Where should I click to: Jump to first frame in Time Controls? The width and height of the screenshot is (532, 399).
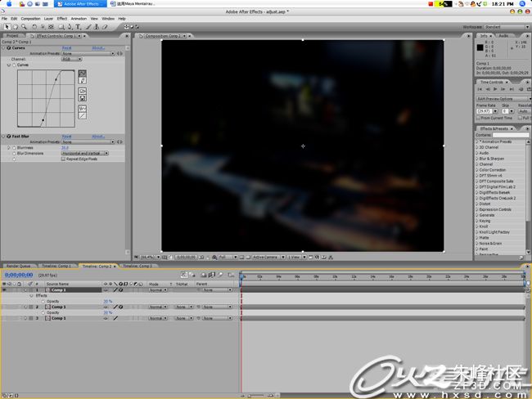point(480,89)
